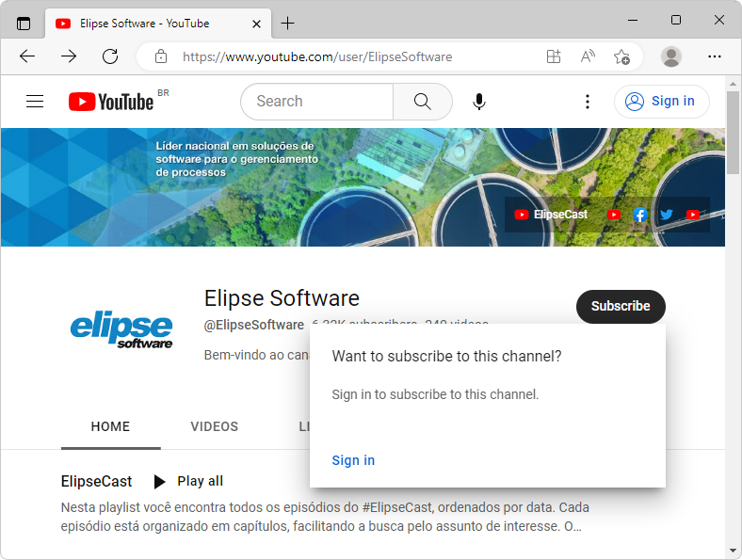Select the HOME channel tab
Viewport: 742px width, 560px height.
click(110, 426)
